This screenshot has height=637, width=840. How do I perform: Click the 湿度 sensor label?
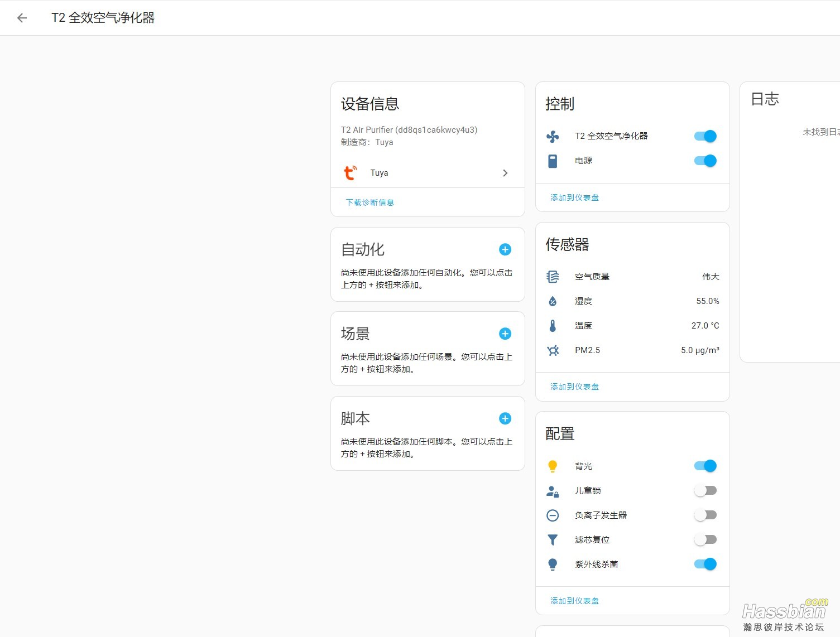pyautogui.click(x=583, y=301)
